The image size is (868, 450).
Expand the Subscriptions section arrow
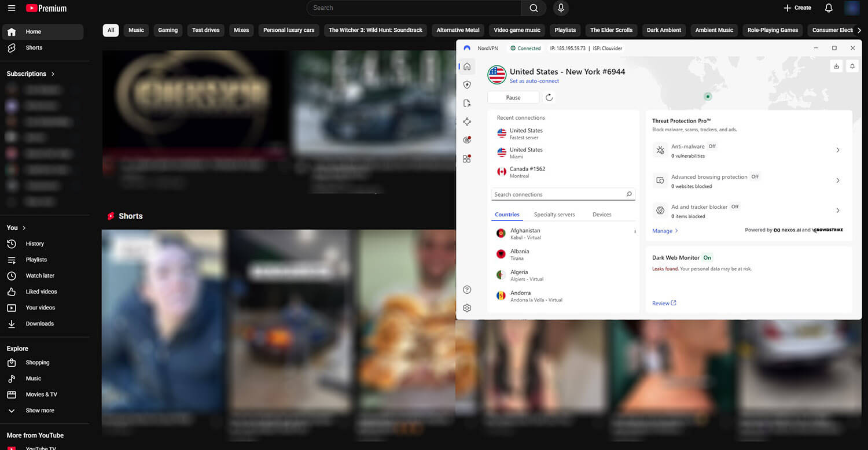53,74
